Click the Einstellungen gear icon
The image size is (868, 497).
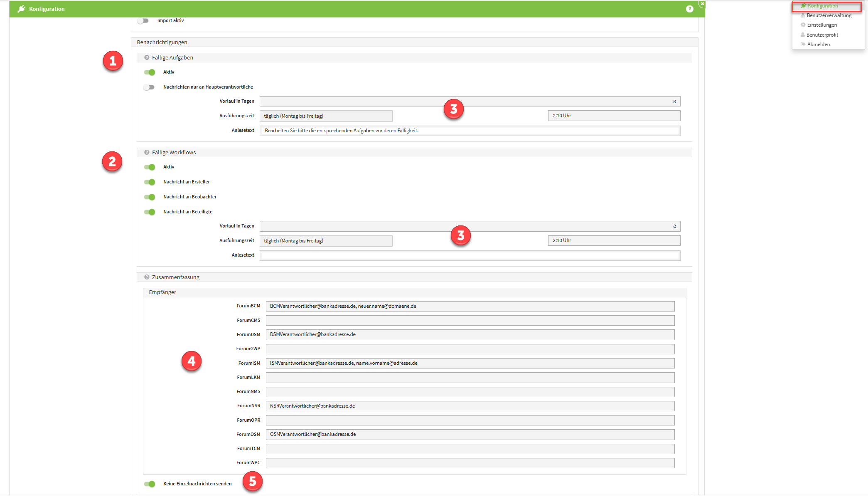(x=803, y=25)
